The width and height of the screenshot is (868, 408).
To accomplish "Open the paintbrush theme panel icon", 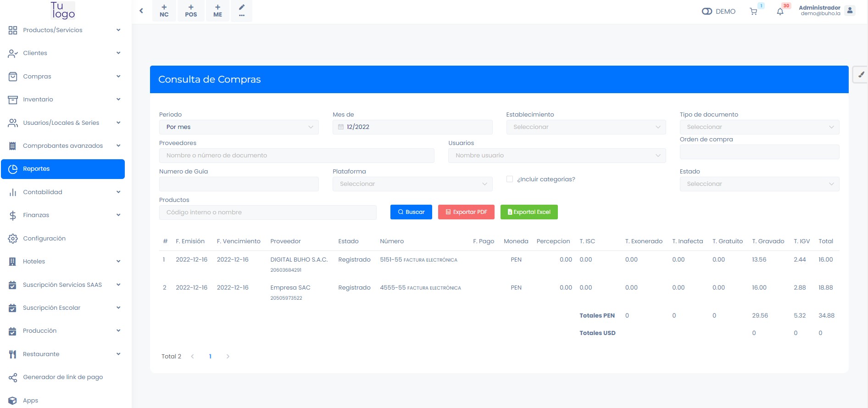I will [861, 74].
